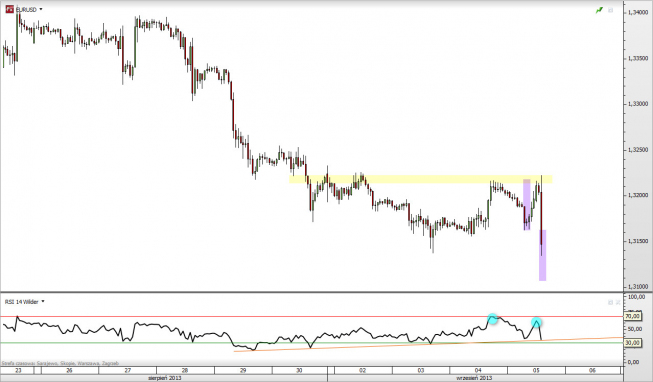653x382 pixels.
Task: Click the 1,32500 price axis label
Action: (638, 150)
